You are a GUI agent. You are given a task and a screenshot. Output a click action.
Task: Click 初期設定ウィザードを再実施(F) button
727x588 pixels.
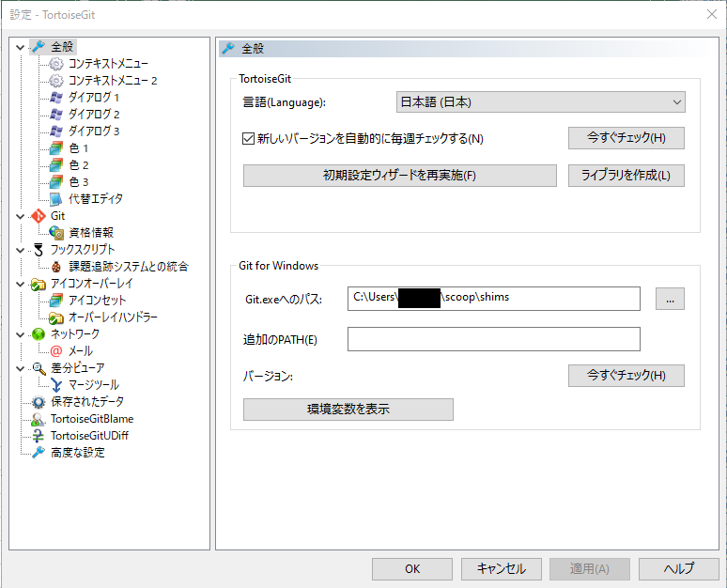coord(400,176)
